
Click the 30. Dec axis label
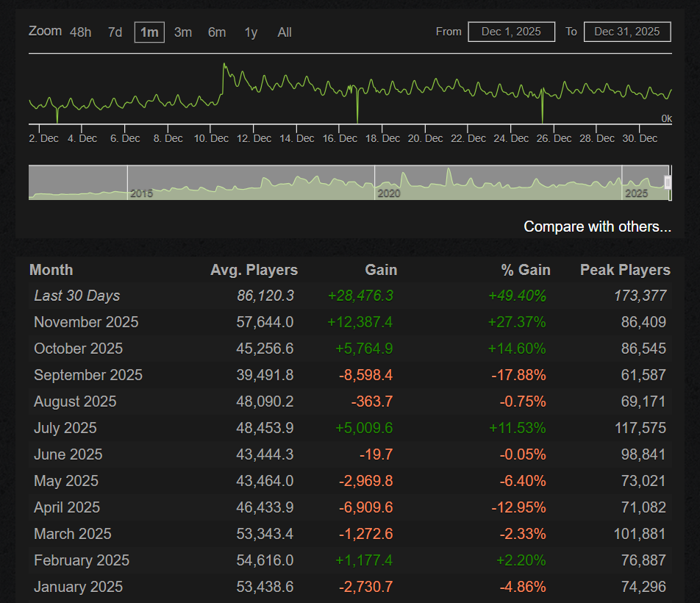(x=640, y=139)
